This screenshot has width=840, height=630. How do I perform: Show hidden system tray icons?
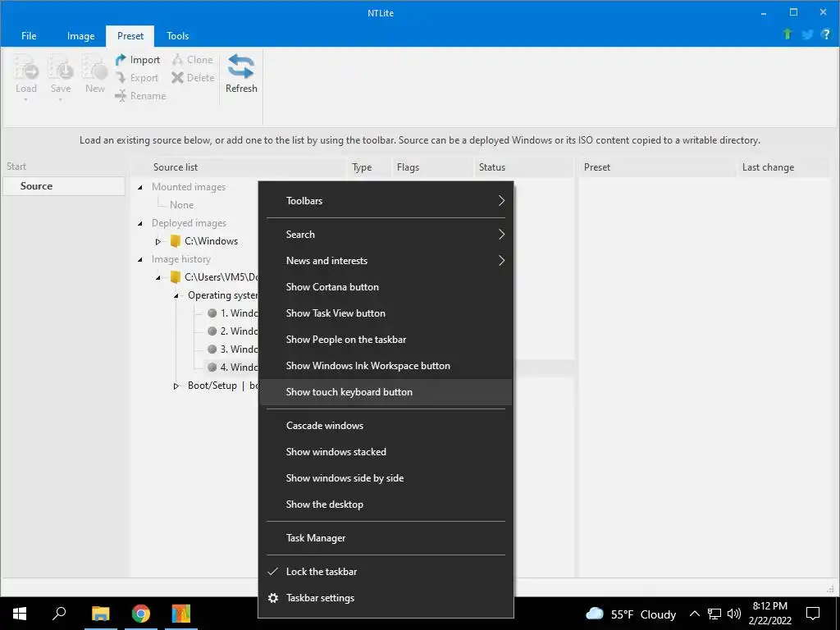click(x=694, y=614)
